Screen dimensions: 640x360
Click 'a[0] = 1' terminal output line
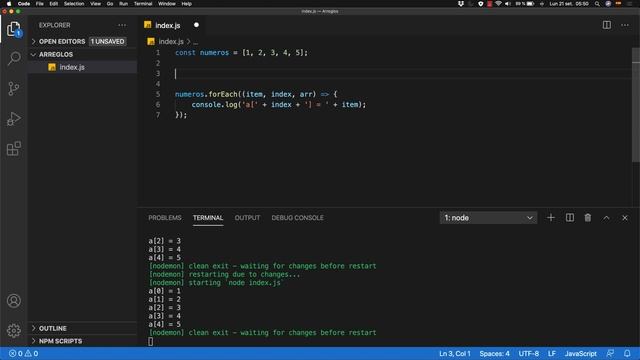coord(164,291)
